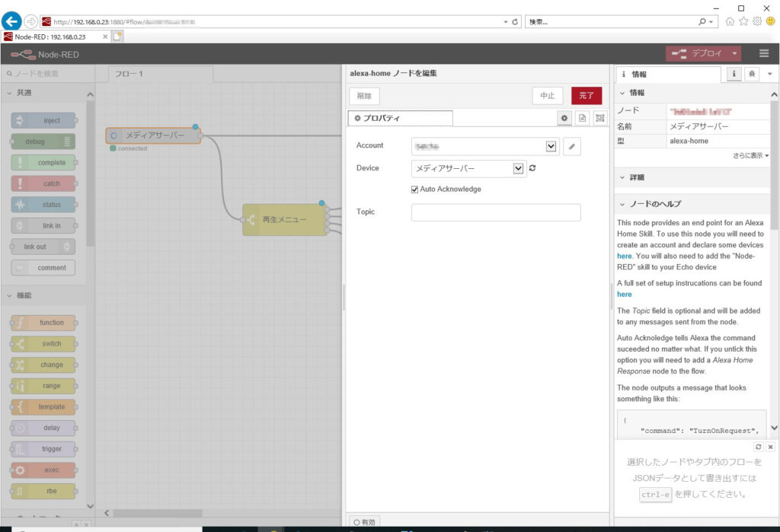Select the template node in the palette
Viewport: 780px width, 532px height.
43,406
